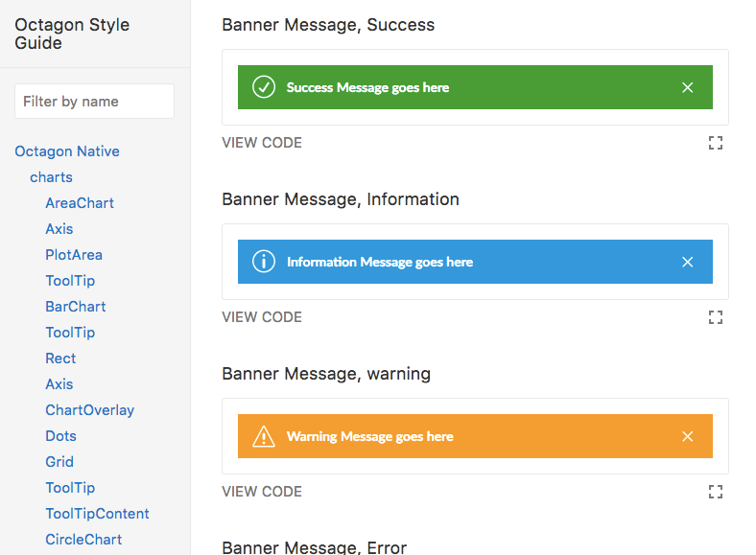Open the BarChart sidebar entry
756x555 pixels.
pos(76,307)
